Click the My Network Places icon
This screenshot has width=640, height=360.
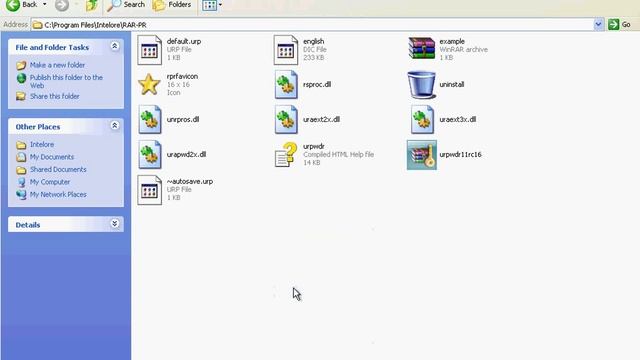click(21, 195)
